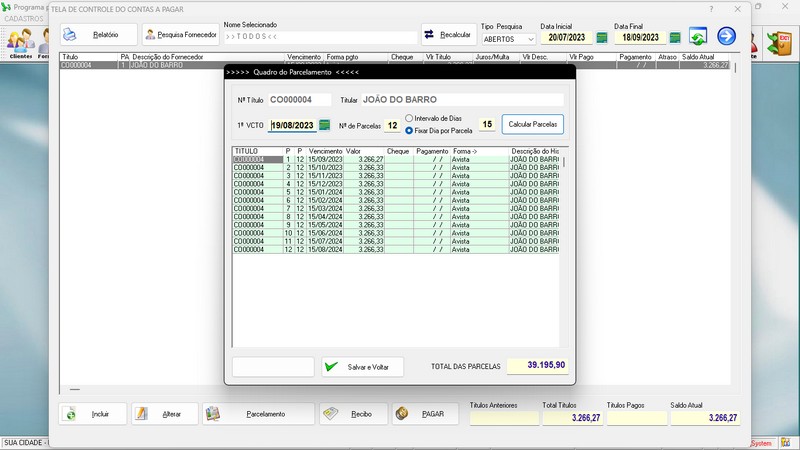Click the Incluir button
The height and width of the screenshot is (450, 800).
(x=93, y=414)
